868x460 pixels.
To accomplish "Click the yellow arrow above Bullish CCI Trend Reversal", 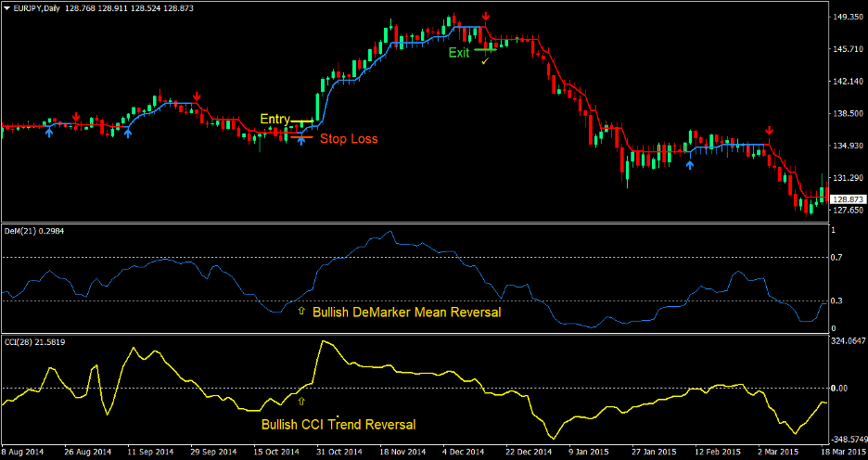I will tap(300, 402).
